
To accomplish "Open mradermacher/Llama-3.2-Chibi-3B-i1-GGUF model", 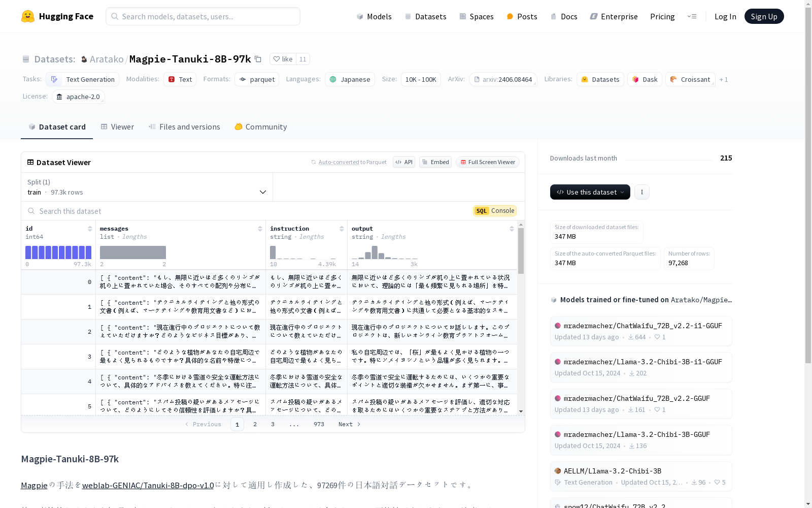I will [641, 367].
